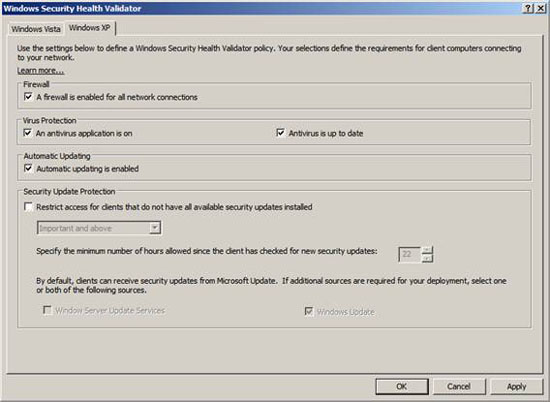
Task: Click the Firewall group label
Action: coord(36,85)
